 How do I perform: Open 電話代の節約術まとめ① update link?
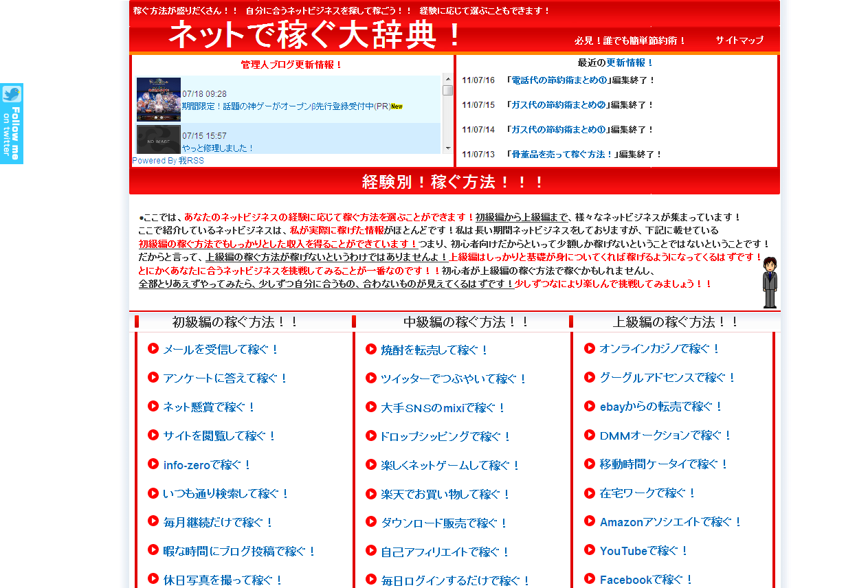click(559, 80)
